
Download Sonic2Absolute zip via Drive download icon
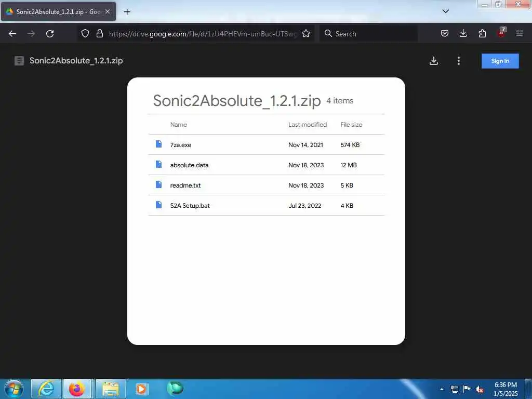pos(434,61)
